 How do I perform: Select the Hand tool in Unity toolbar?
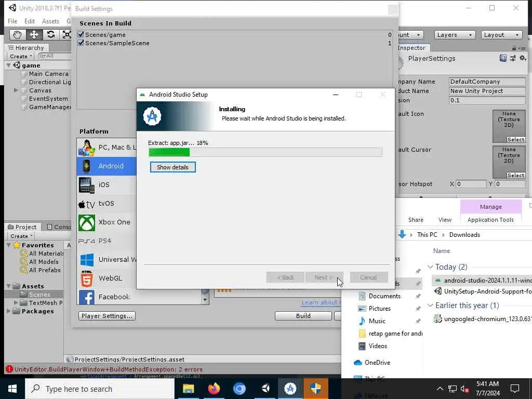17,35
